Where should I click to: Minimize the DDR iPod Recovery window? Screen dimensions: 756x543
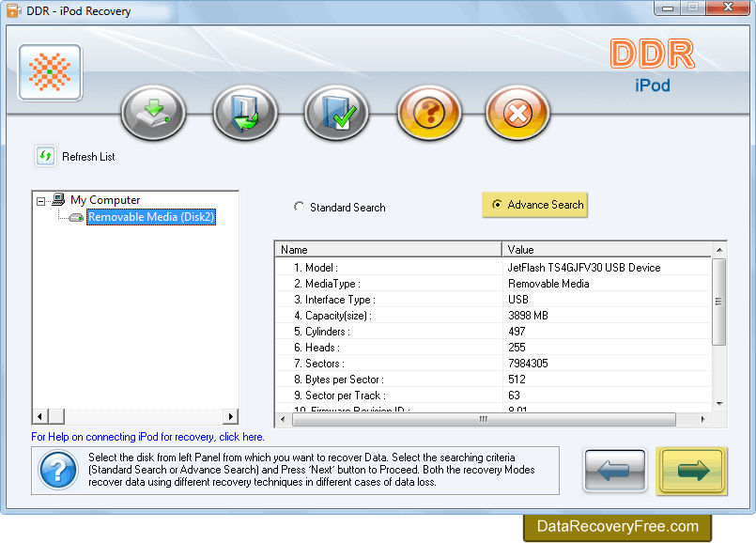point(668,8)
